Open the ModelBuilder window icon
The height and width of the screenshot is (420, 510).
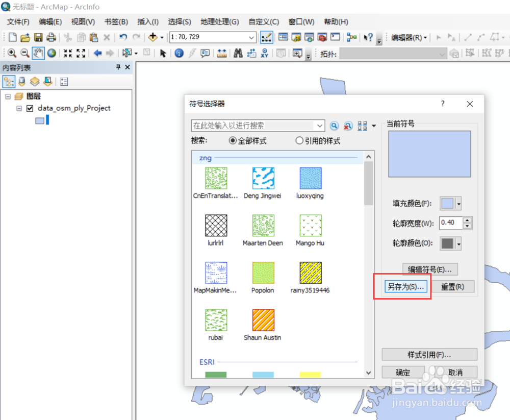[x=351, y=37]
